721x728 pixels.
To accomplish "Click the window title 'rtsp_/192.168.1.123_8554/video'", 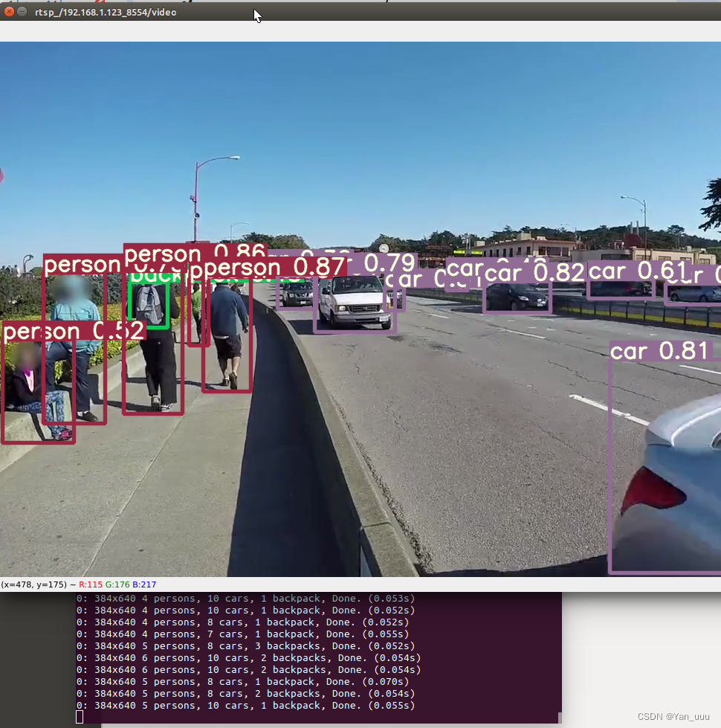I will (x=106, y=13).
